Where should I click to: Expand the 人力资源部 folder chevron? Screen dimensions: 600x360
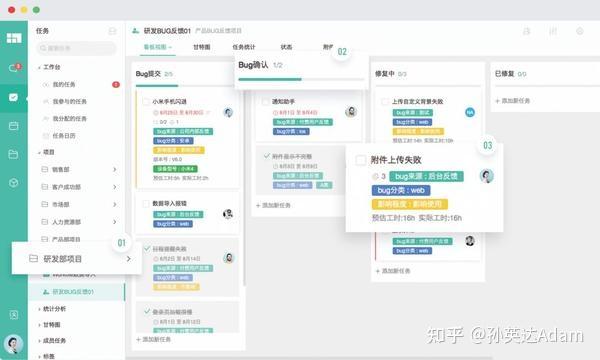point(114,222)
